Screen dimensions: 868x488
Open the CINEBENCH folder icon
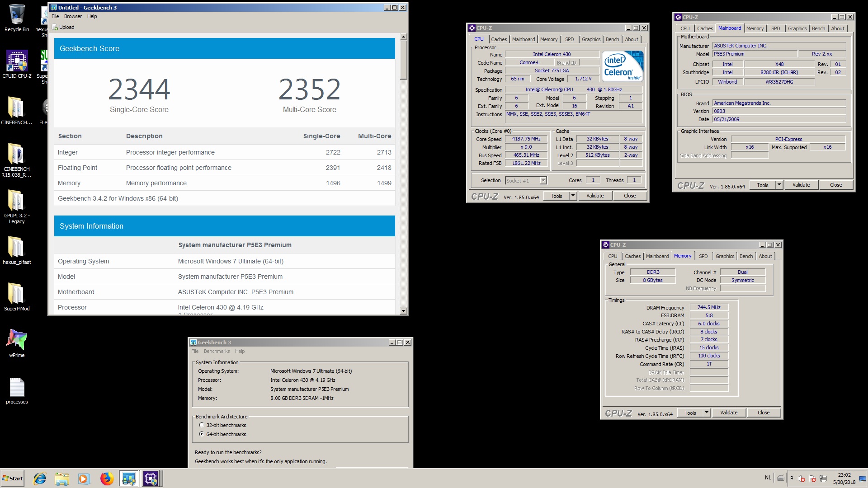pos(17,111)
